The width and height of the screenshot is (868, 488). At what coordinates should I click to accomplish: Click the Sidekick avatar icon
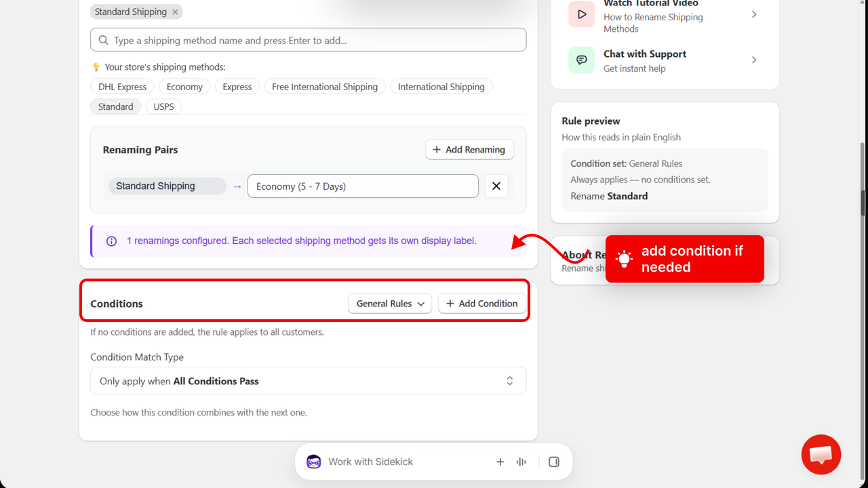pyautogui.click(x=314, y=462)
